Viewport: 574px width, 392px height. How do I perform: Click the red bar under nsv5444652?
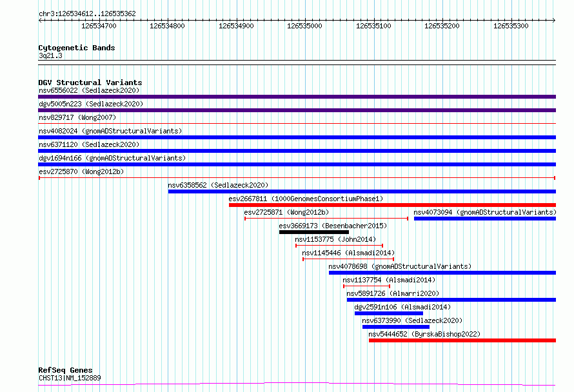(462, 340)
